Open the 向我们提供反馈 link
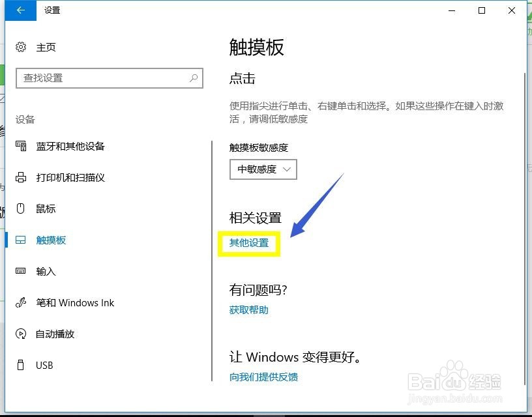This screenshot has height=417, width=532. 263,377
